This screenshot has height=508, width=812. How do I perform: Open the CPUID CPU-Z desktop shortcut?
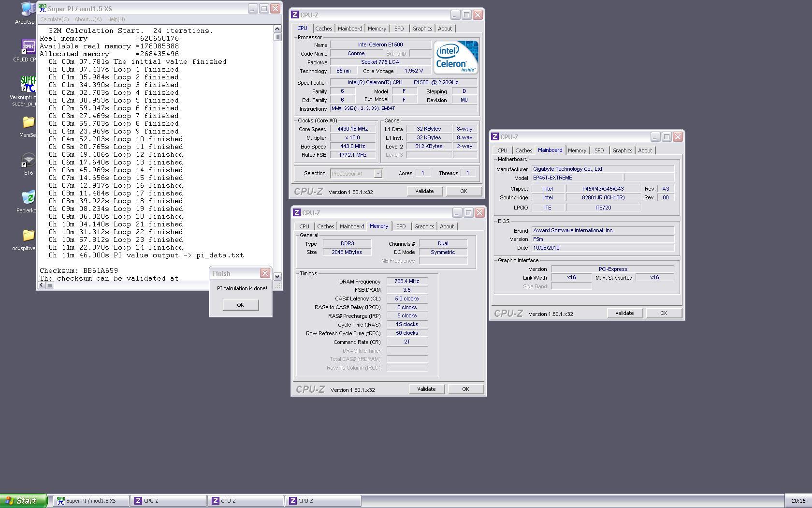27,50
